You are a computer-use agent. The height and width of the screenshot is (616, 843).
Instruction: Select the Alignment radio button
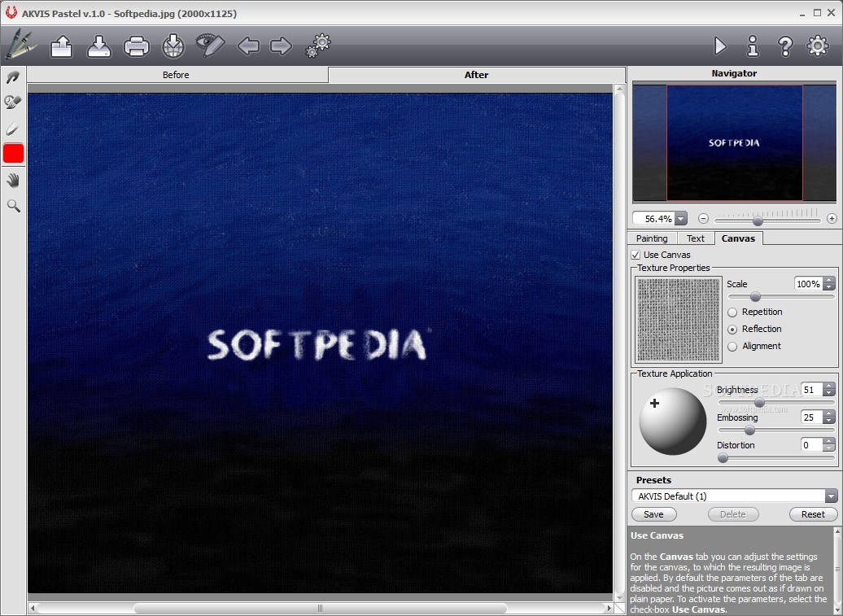point(732,347)
